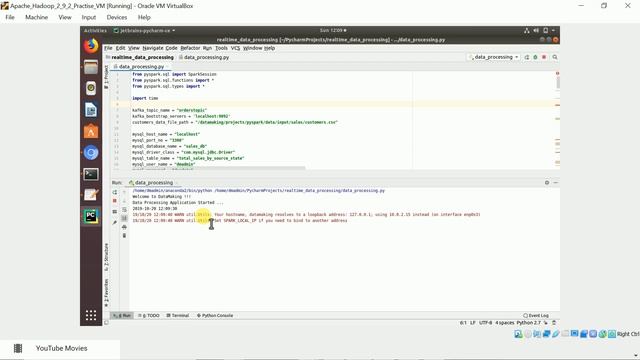Open the VirtualBox Devices menu
Image resolution: width=640 pixels, height=360 pixels.
[x=117, y=17]
